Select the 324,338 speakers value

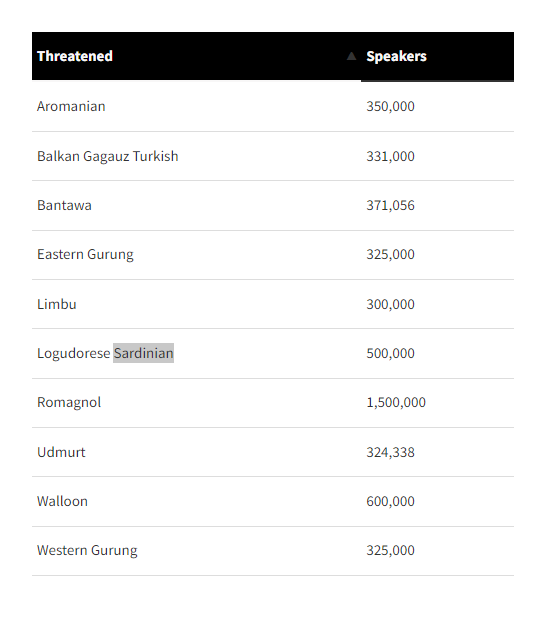coord(390,452)
